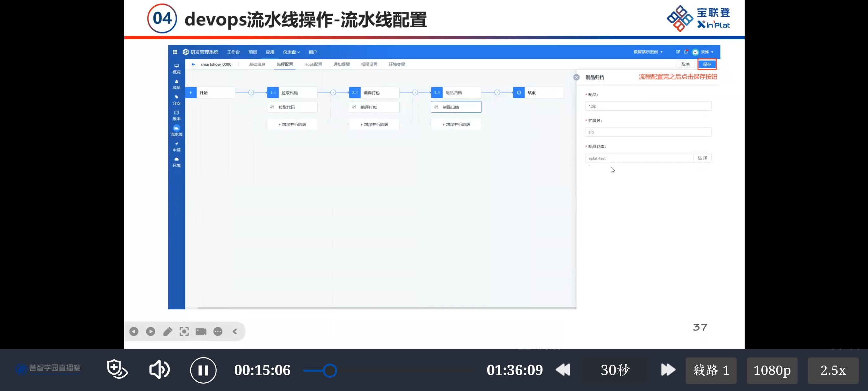Switch to the Hook配置 tab

313,64
